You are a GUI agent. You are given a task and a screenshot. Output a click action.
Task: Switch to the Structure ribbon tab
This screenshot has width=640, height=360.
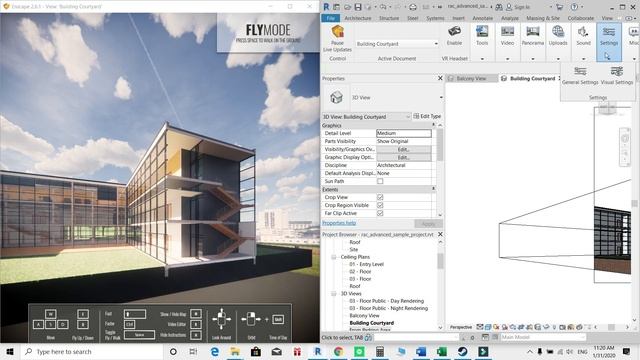pyautogui.click(x=389, y=18)
